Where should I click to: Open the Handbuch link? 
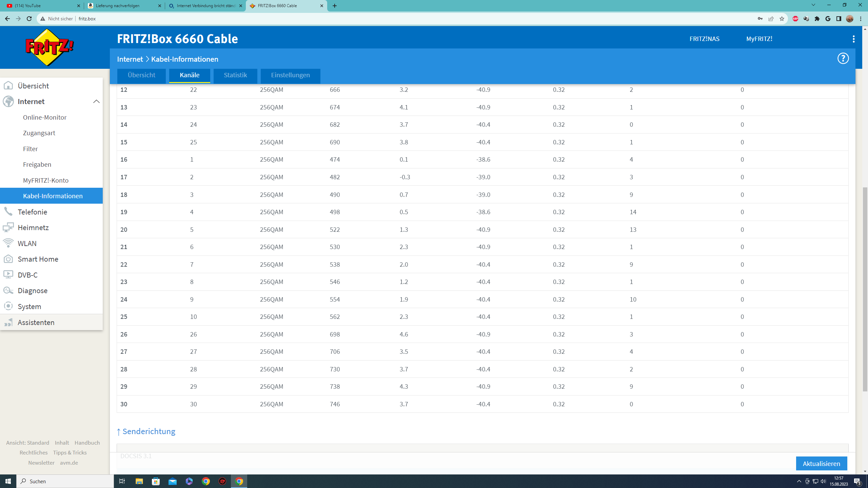(x=87, y=443)
